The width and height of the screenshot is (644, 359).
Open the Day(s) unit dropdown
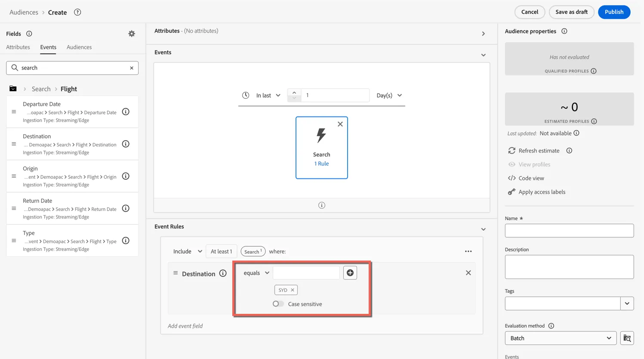point(389,95)
